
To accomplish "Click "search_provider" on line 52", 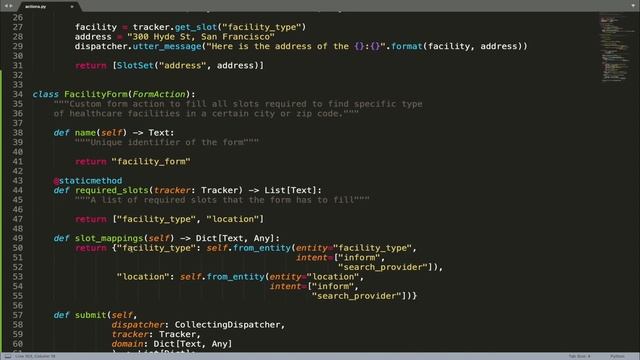I will pyautogui.click(x=382, y=267).
